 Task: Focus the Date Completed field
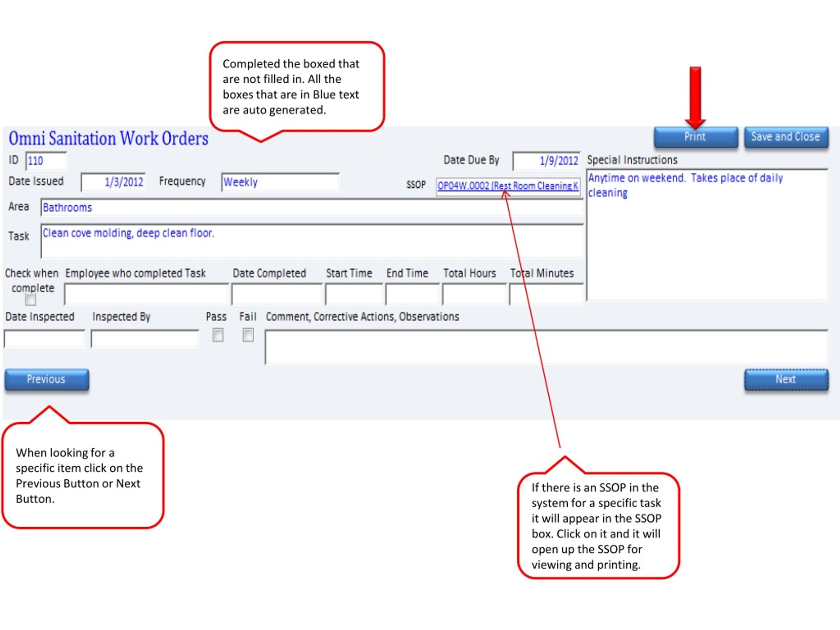277,294
